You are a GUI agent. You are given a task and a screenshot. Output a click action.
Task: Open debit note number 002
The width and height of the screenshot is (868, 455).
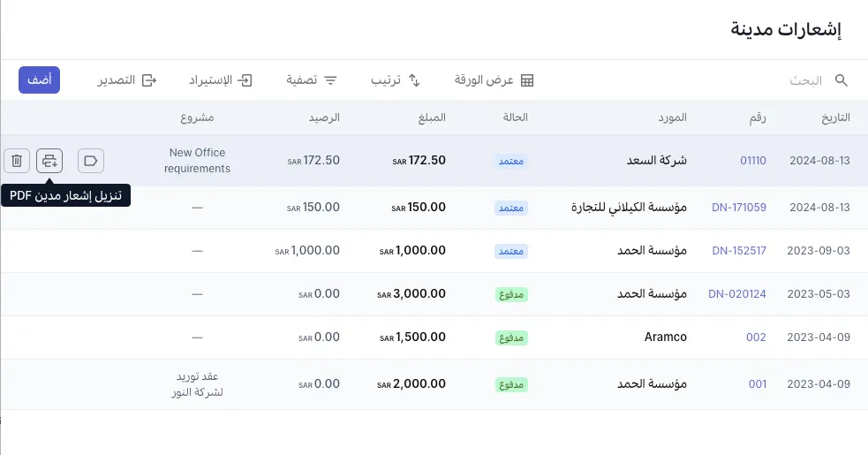click(x=756, y=337)
